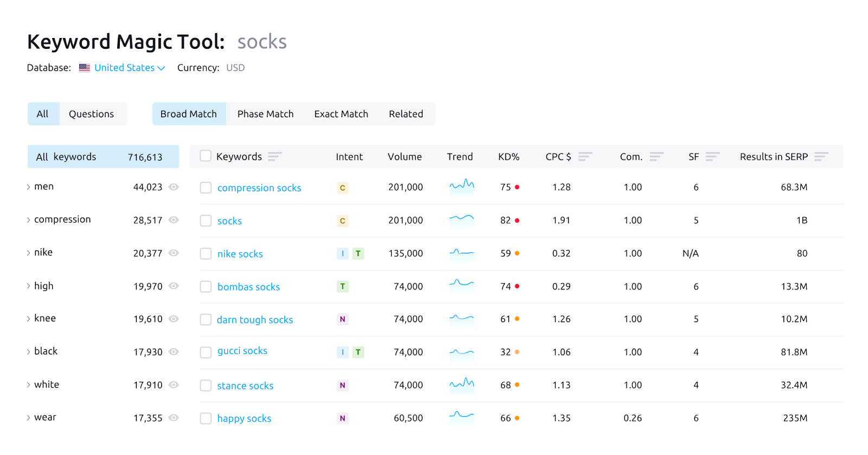Image resolution: width=868 pixels, height=455 pixels.
Task: Expand the white keyword group
Action: tap(28, 385)
